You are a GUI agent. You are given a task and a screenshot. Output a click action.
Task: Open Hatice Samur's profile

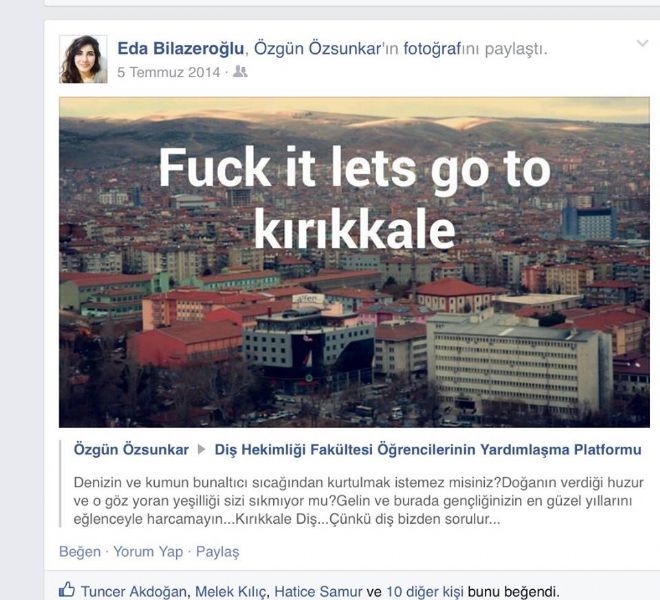(318, 591)
